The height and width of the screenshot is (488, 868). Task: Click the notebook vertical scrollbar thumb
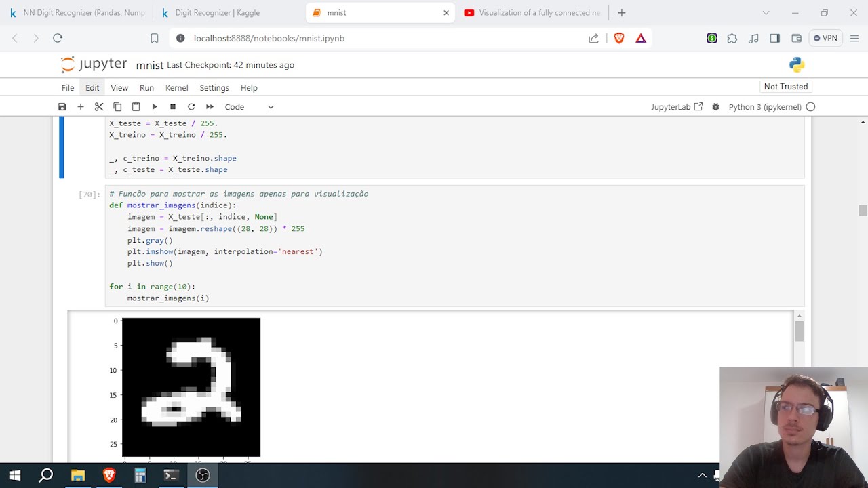click(863, 211)
